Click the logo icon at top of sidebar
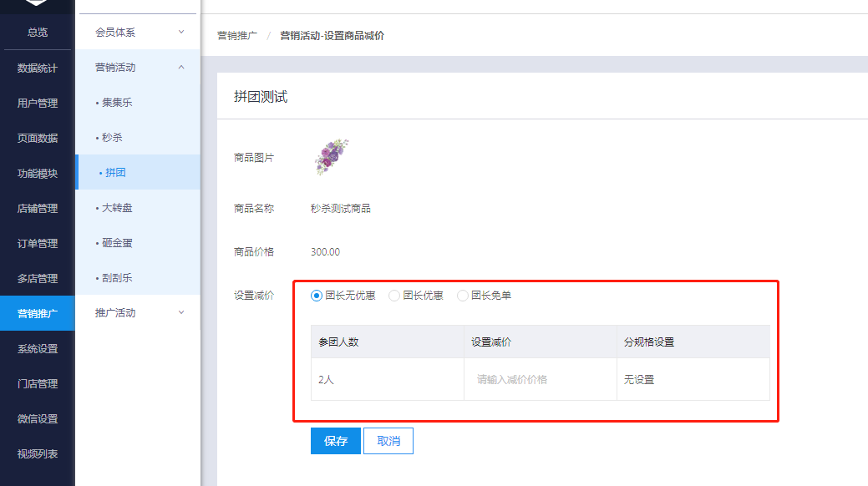This screenshot has width=868, height=486. coord(37,5)
